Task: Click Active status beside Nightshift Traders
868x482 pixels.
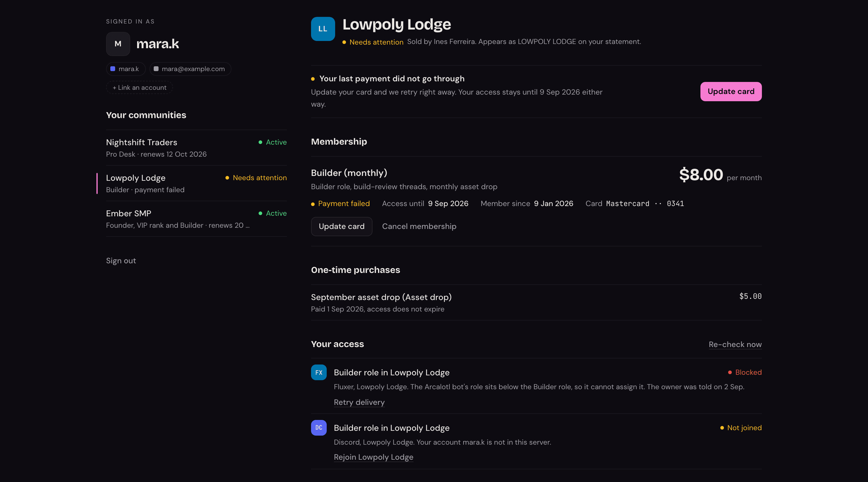Action: [x=272, y=142]
